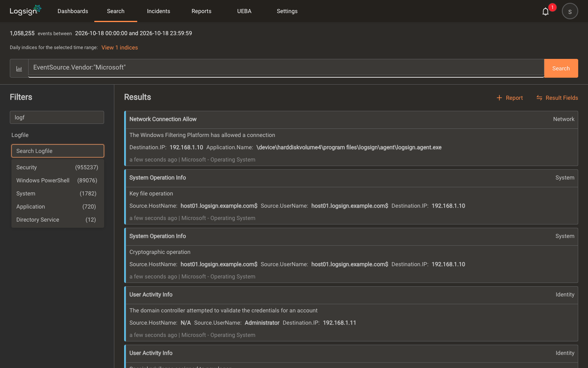588x368 pixels.
Task: Open the UEBA tab
Action: (244, 11)
